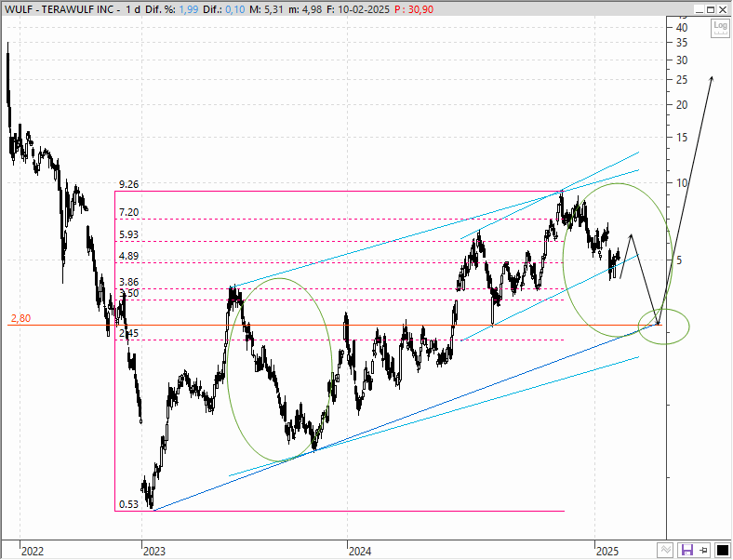Click the 'WULF - TERAWULF INC' title text
Viewport: 733px width, 560px height.
pyautogui.click(x=61, y=10)
